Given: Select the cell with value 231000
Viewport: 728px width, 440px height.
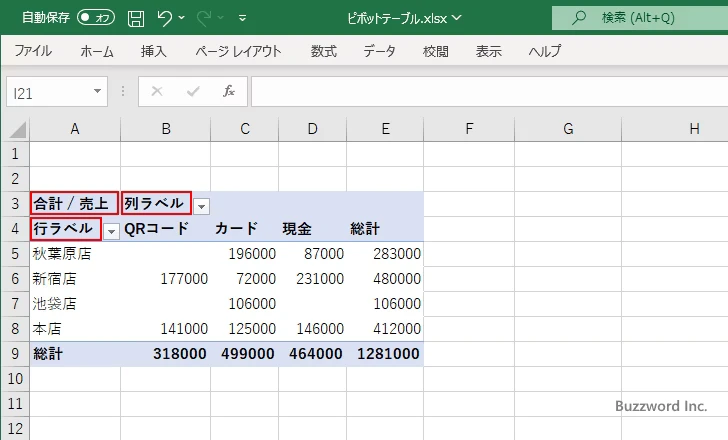Looking at the screenshot, I should pyautogui.click(x=312, y=279).
